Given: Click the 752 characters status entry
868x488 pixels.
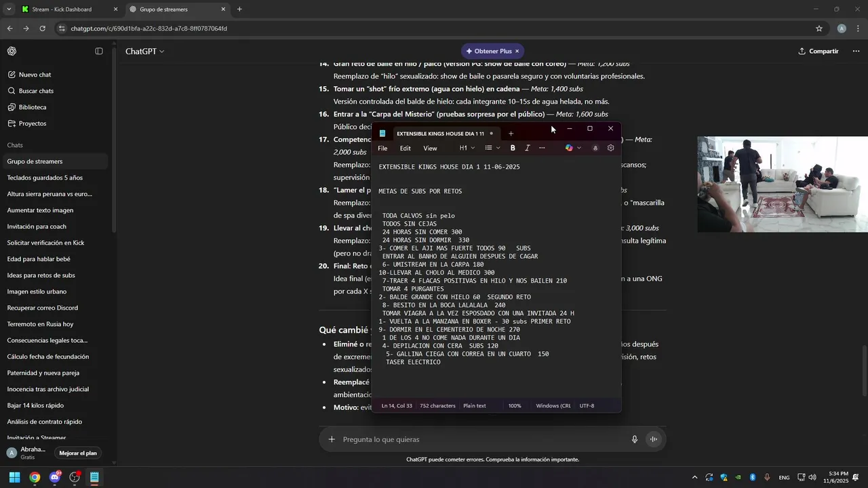Looking at the screenshot, I should 437,405.
